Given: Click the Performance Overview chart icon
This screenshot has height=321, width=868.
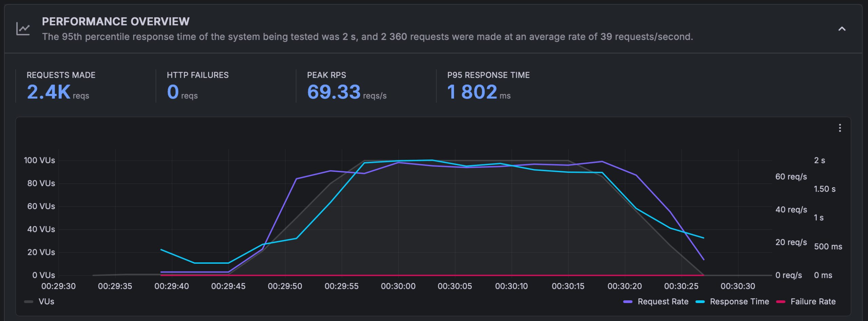Looking at the screenshot, I should (x=22, y=29).
